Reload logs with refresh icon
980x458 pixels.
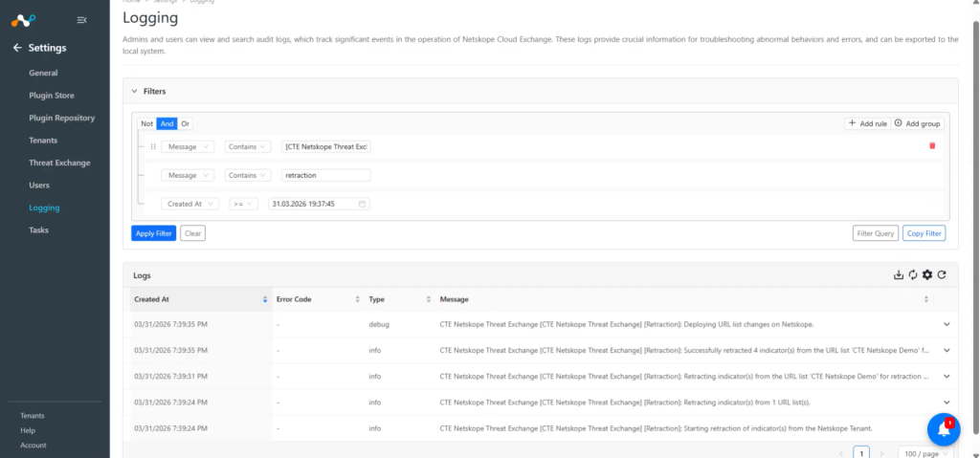942,275
